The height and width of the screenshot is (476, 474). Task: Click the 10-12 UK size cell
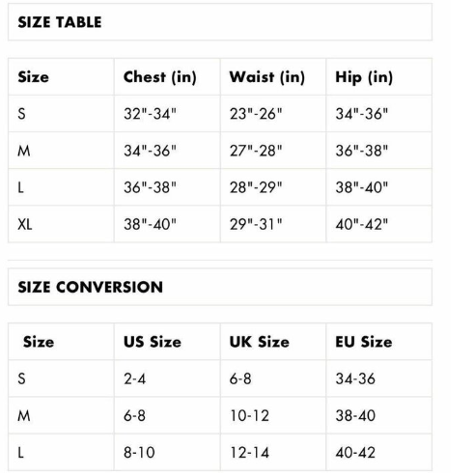click(250, 415)
